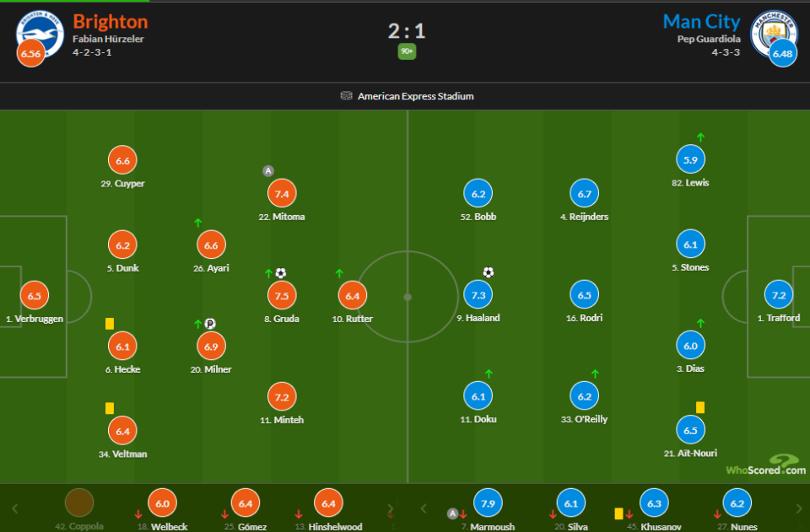Click the Brighton 6.56 team rating badge

click(31, 54)
